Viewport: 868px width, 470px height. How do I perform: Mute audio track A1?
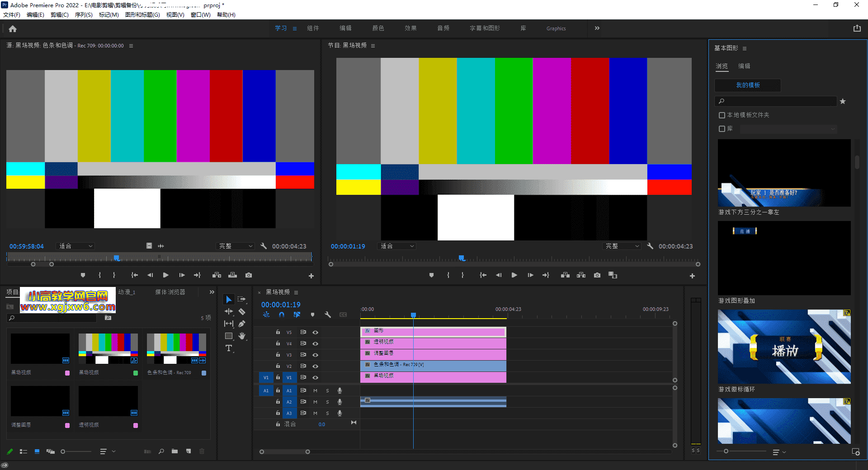pyautogui.click(x=316, y=390)
